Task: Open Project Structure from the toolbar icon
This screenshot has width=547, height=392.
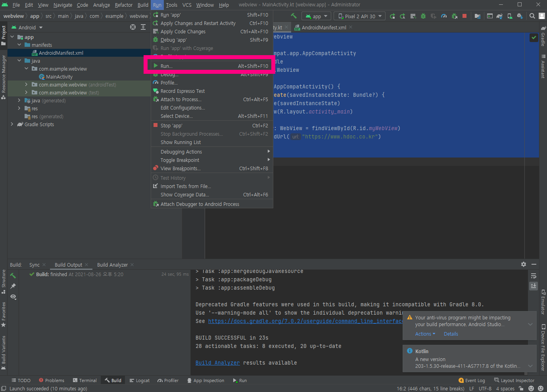Action: click(478, 16)
